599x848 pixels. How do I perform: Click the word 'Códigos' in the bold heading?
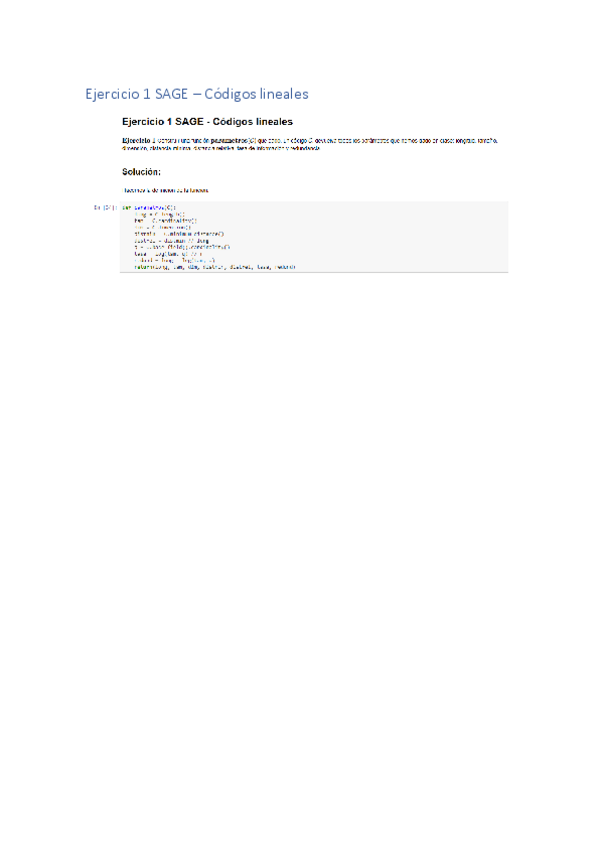pyautogui.click(x=233, y=122)
